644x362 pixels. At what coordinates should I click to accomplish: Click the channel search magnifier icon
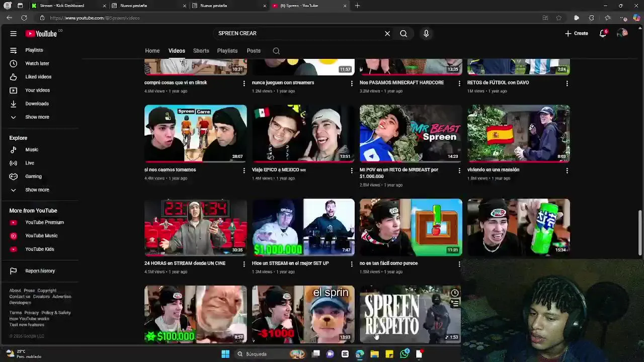[276, 51]
